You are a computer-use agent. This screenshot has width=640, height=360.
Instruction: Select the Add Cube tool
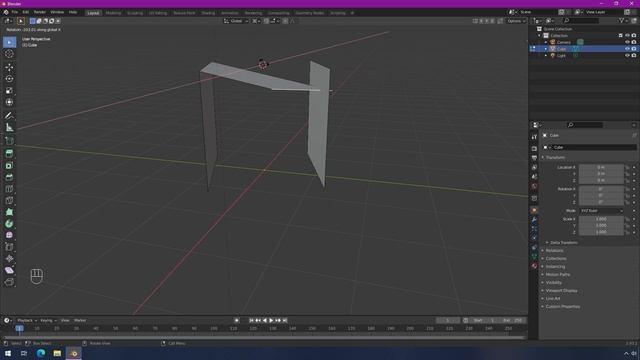tap(9, 141)
